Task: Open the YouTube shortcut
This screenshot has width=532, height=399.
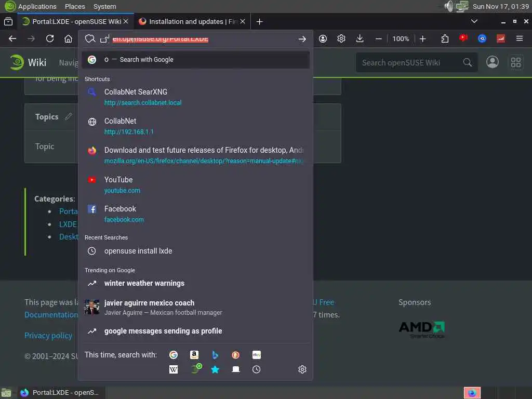Action: tap(195, 185)
